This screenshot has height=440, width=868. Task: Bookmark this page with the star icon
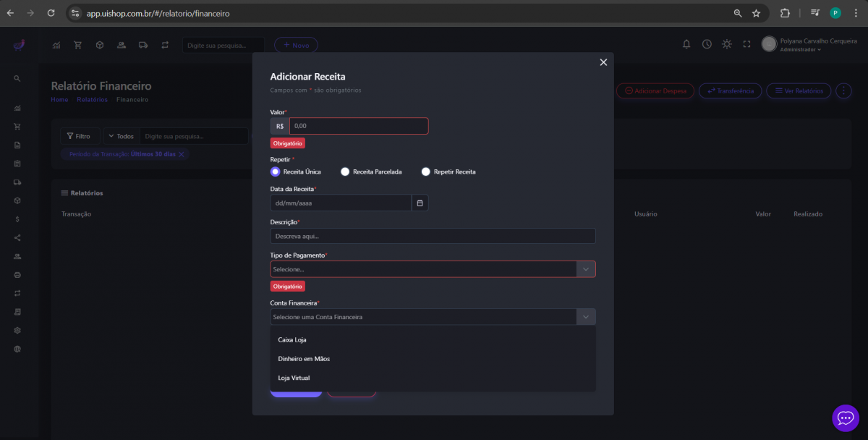[756, 13]
